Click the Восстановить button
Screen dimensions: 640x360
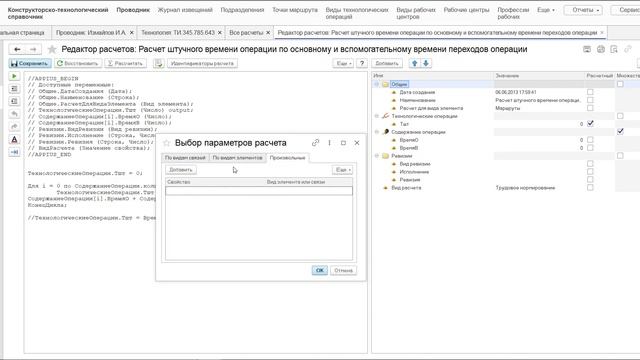pyautogui.click(x=78, y=63)
